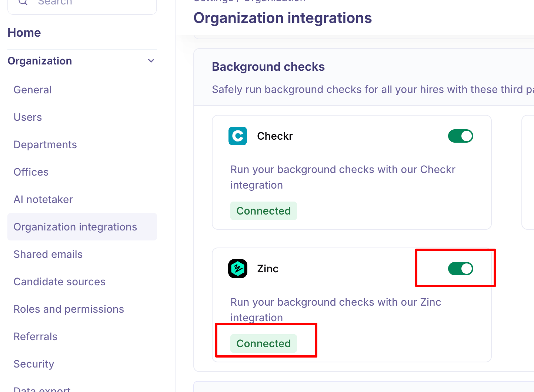534x392 pixels.
Task: Click the Zinc Connected status badge
Action: [x=264, y=343]
